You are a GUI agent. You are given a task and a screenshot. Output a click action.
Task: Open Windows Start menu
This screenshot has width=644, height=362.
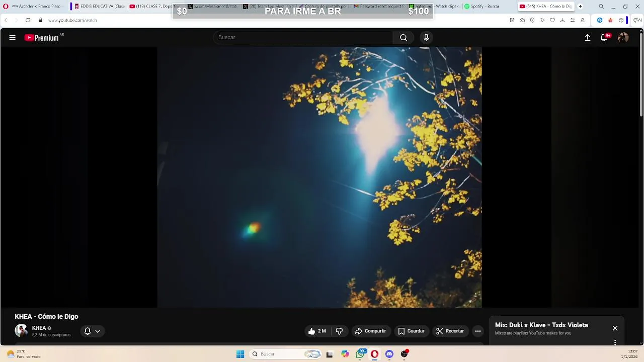(240, 354)
